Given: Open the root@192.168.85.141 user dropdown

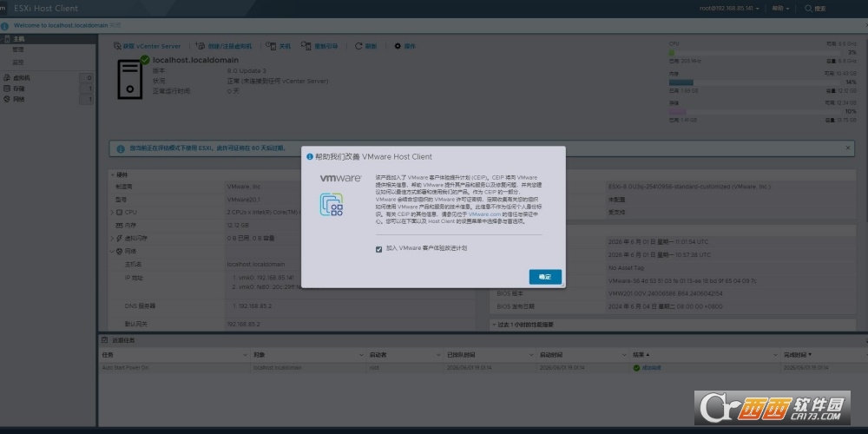Looking at the screenshot, I should point(729,9).
